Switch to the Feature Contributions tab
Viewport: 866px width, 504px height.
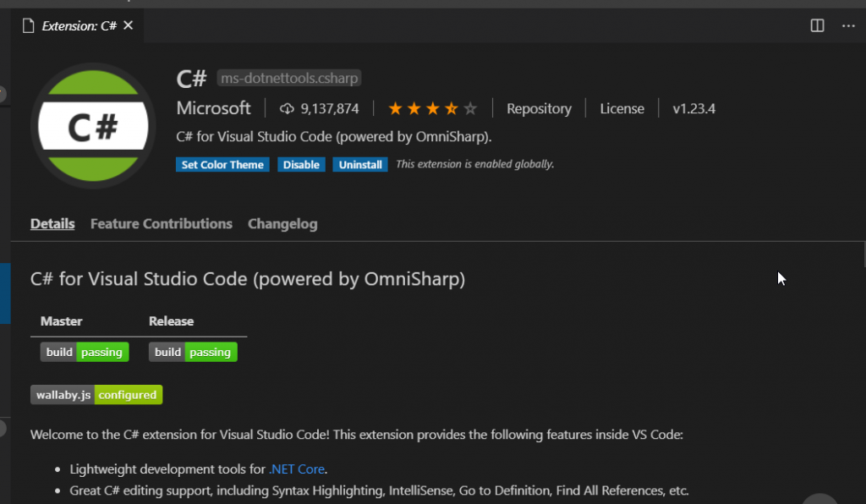(x=162, y=223)
